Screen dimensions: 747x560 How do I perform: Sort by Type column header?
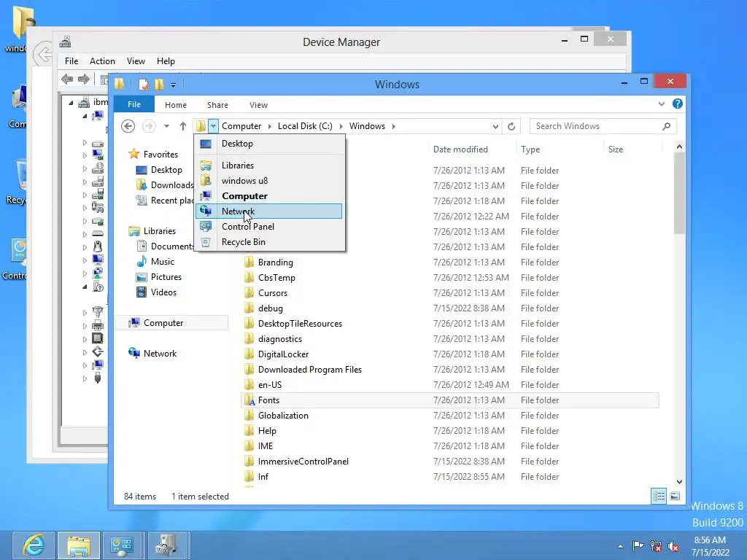click(530, 149)
